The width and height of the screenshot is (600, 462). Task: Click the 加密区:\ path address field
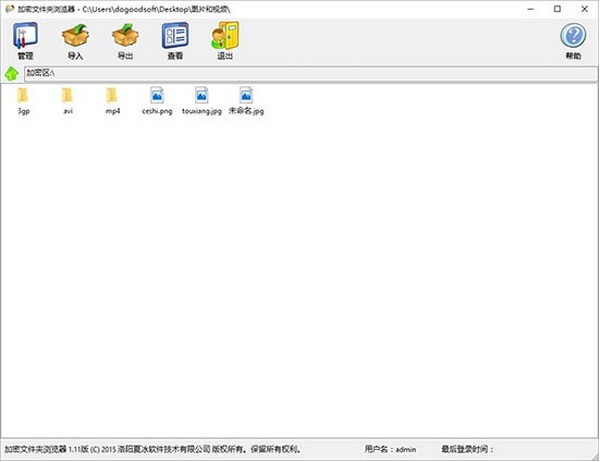click(x=300, y=73)
